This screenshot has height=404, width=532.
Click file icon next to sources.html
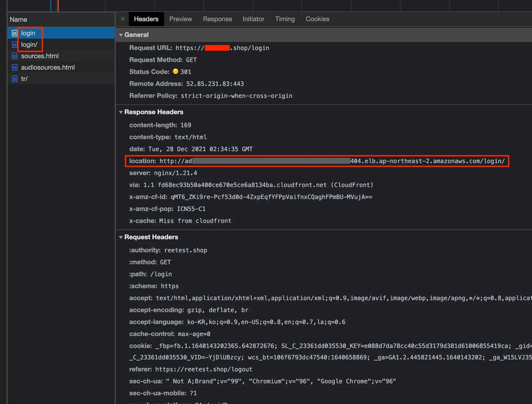point(14,56)
